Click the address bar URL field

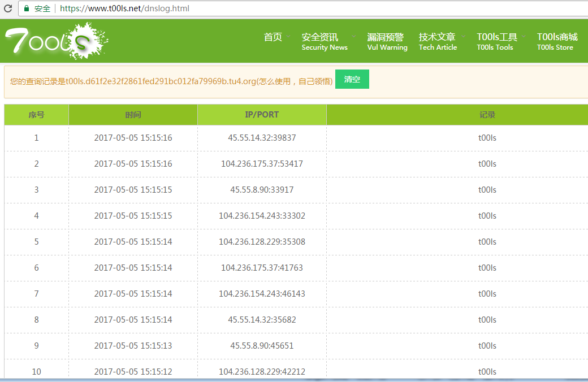(x=304, y=8)
